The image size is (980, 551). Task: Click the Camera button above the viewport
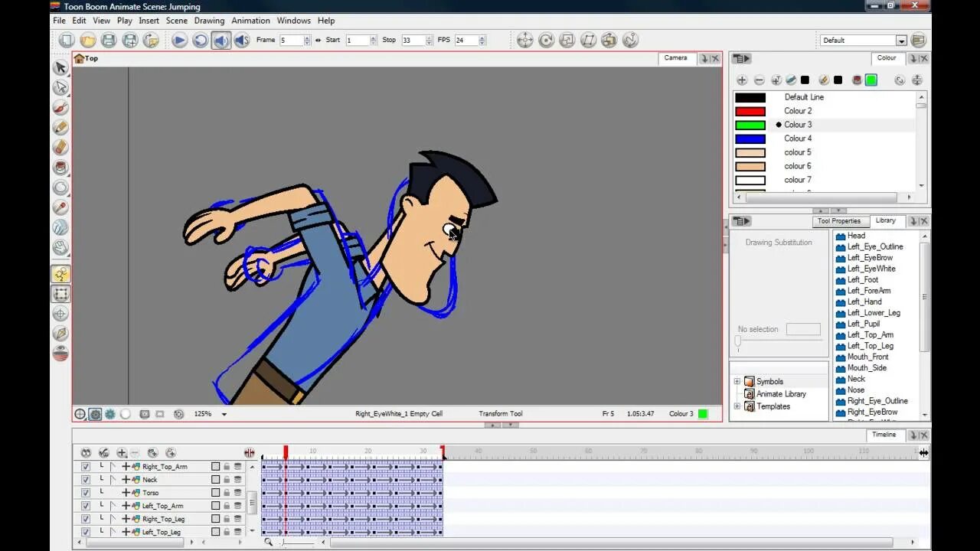point(675,57)
